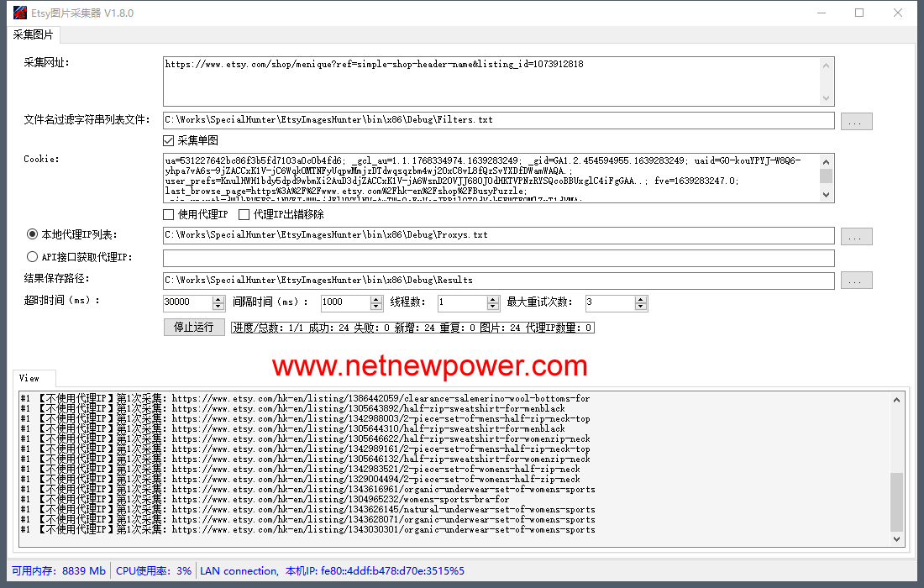Viewport: 924px width, 588px height.
Task: Increase 超时时间 with the up arrow
Action: pyautogui.click(x=218, y=299)
